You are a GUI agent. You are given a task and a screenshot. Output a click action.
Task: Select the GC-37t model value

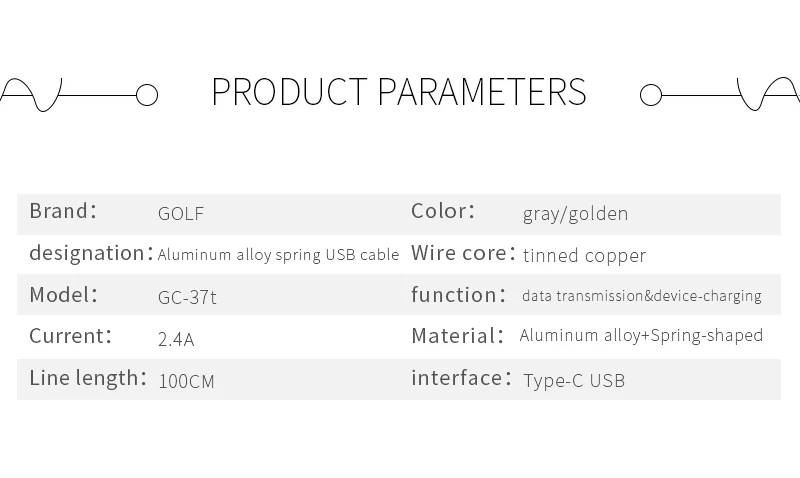(187, 297)
